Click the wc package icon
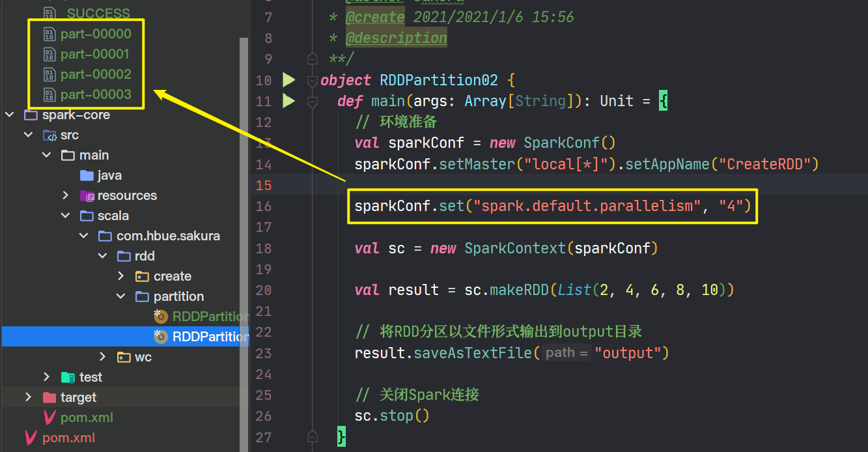868x452 pixels. tap(124, 358)
